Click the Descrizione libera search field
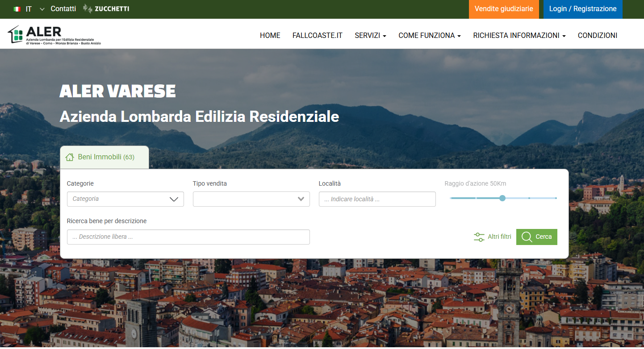The image size is (644, 349). [x=188, y=237]
